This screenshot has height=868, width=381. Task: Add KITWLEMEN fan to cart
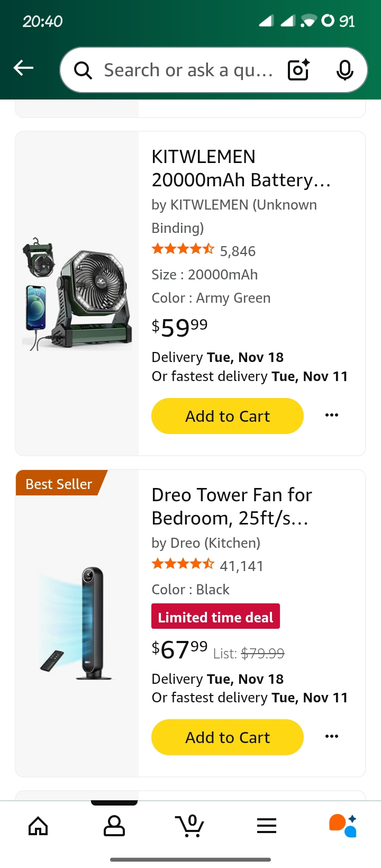coord(228,416)
